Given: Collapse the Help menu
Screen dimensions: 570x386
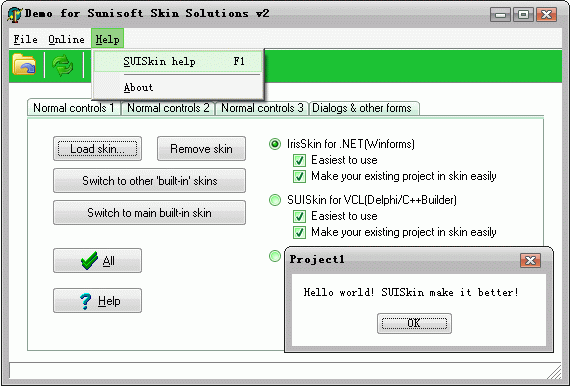Looking at the screenshot, I should tap(107, 39).
